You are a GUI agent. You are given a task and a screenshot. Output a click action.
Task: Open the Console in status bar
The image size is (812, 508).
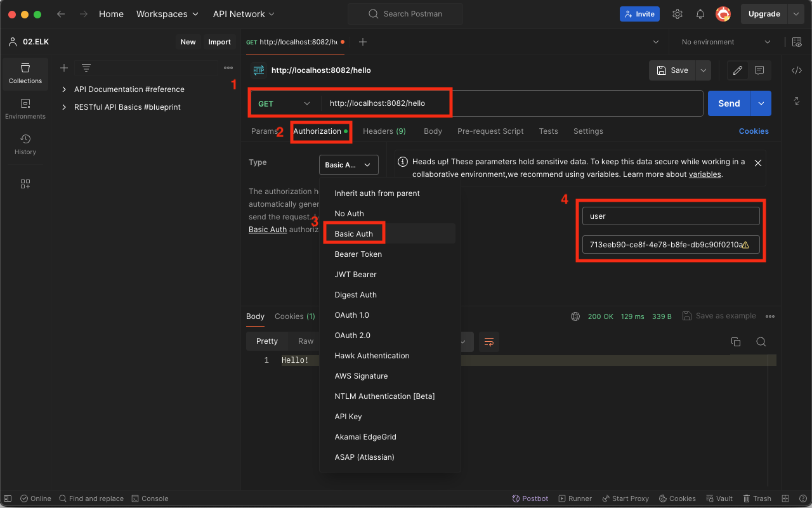point(150,498)
